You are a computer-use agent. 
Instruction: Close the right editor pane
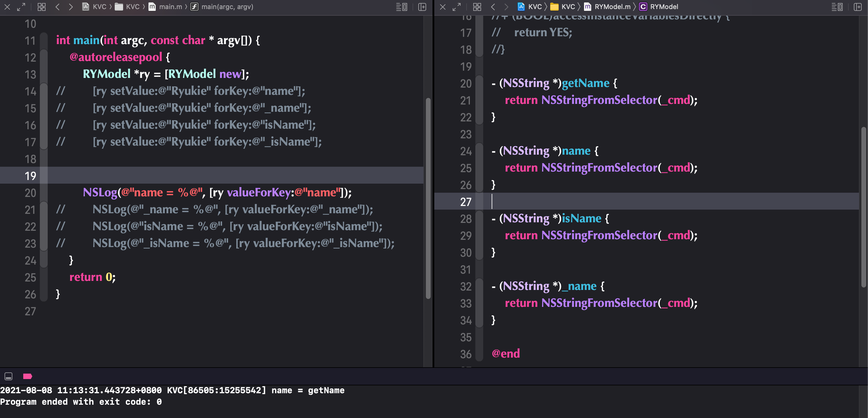[x=443, y=7]
